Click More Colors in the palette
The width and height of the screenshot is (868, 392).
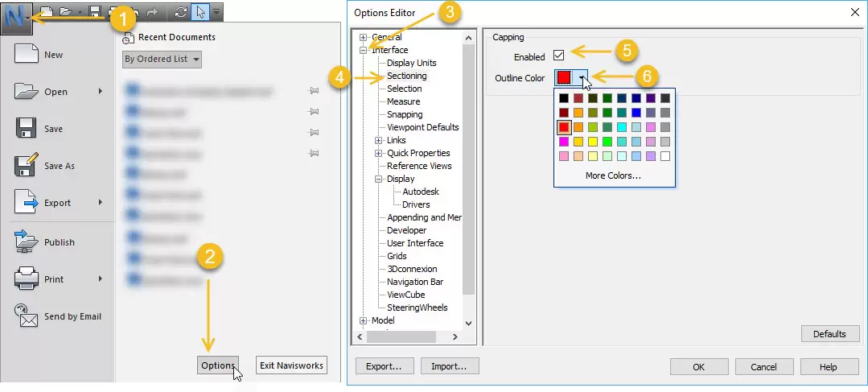tap(613, 175)
